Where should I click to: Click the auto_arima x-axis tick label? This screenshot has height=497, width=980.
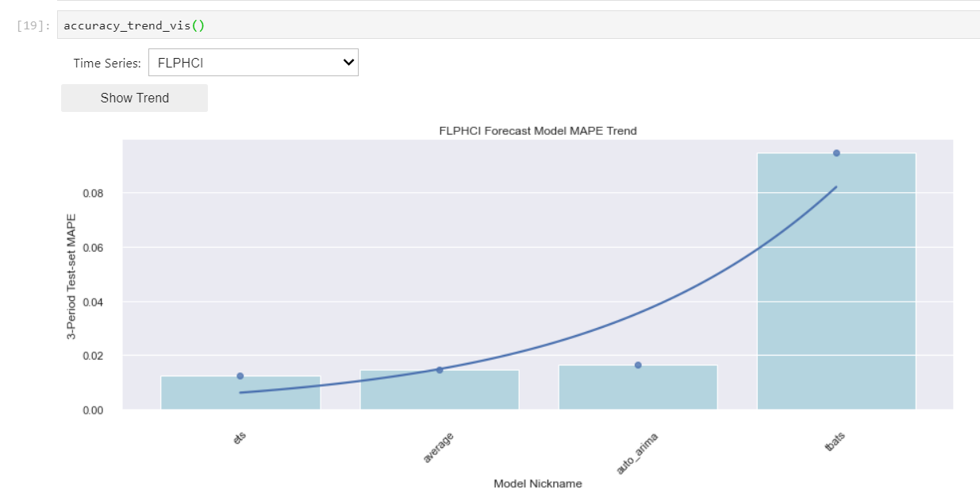point(636,452)
